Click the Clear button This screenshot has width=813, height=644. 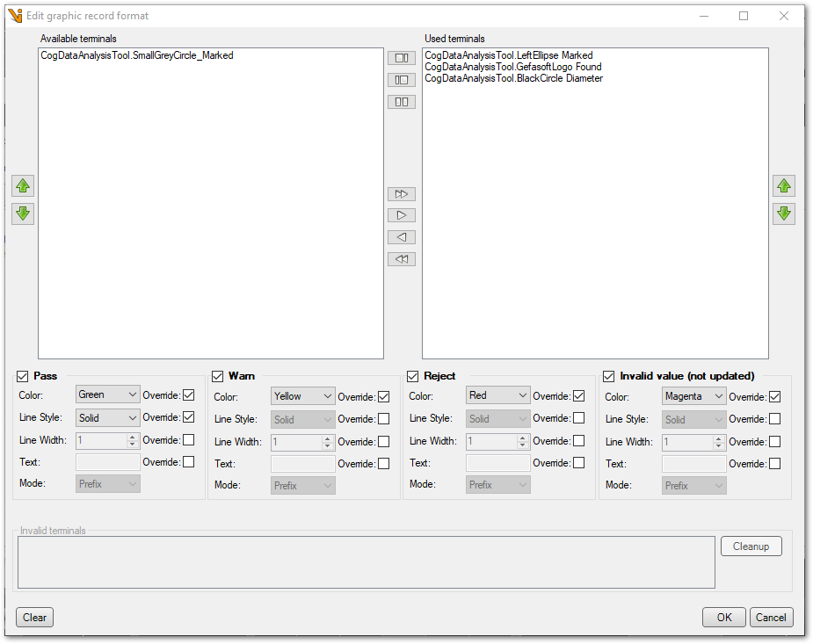tap(35, 617)
